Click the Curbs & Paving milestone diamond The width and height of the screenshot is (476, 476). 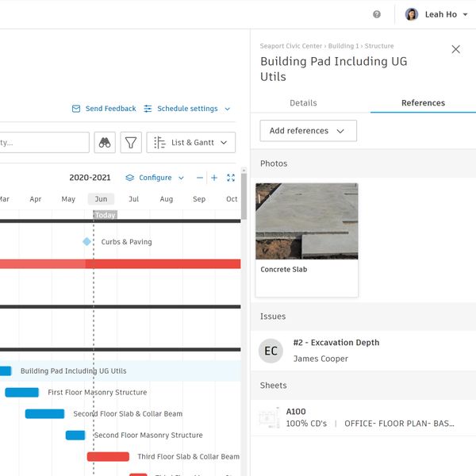pyautogui.click(x=86, y=241)
